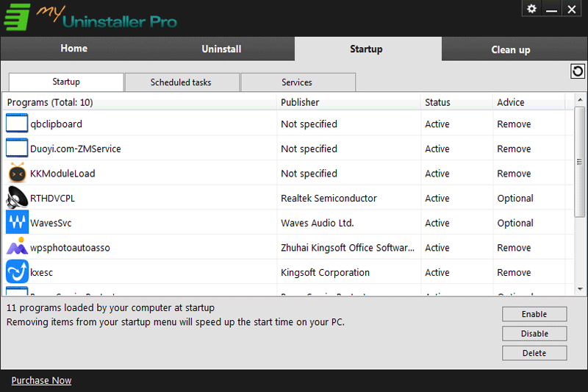Select the WavesSvc waveform icon
Screen dimensions: 588x392
pyautogui.click(x=17, y=222)
